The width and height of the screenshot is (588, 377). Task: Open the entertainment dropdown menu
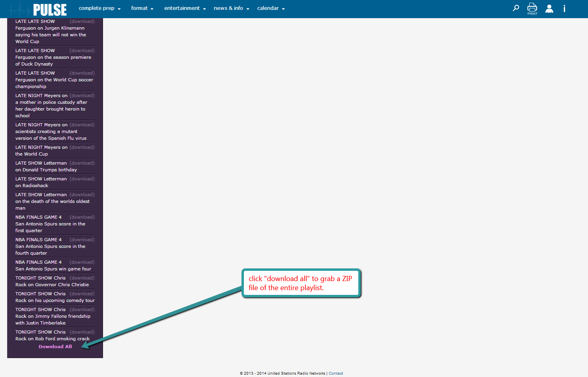(185, 8)
